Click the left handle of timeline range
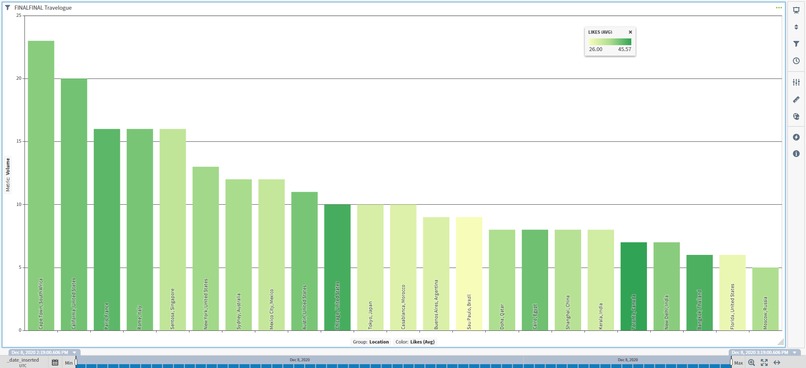Screen dimensions: 806x368 pos(76,362)
